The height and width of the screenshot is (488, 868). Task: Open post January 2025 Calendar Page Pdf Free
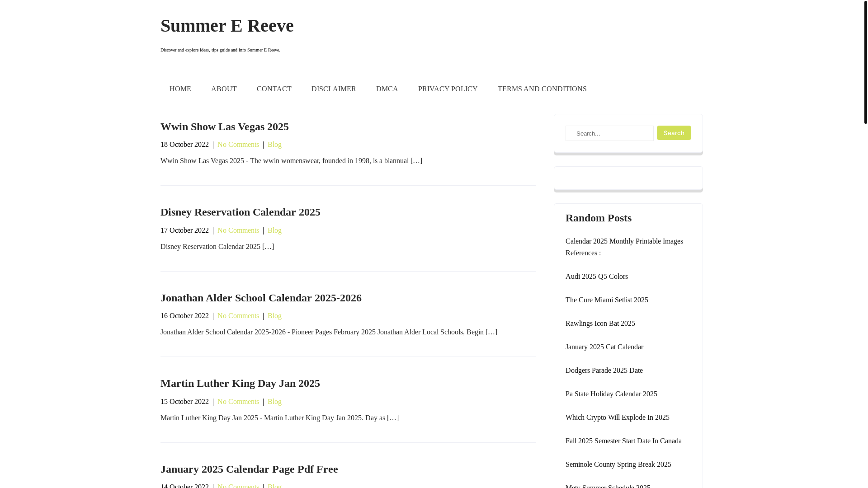[x=249, y=469]
